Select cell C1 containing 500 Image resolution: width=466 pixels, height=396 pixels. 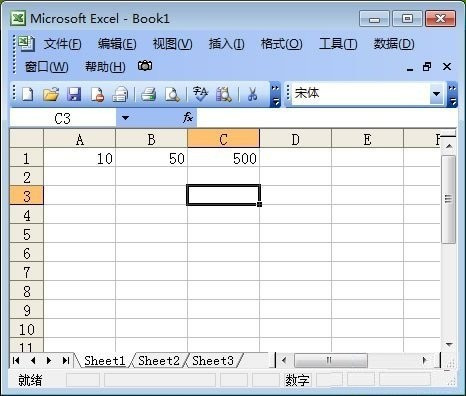pos(223,158)
